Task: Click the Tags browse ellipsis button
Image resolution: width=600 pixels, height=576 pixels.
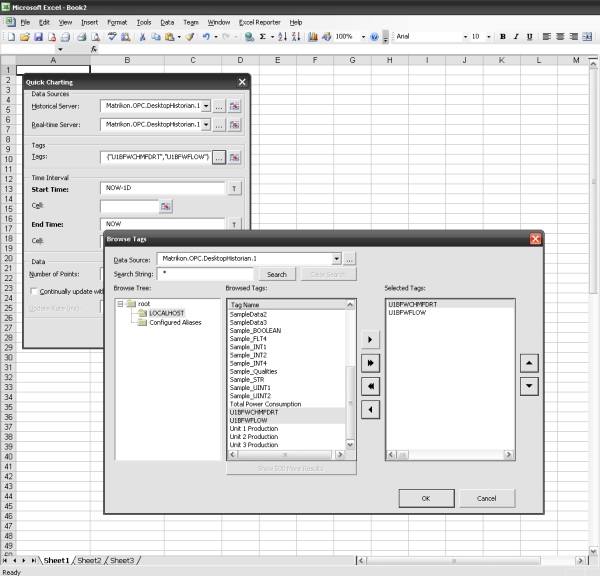Action: (219, 157)
